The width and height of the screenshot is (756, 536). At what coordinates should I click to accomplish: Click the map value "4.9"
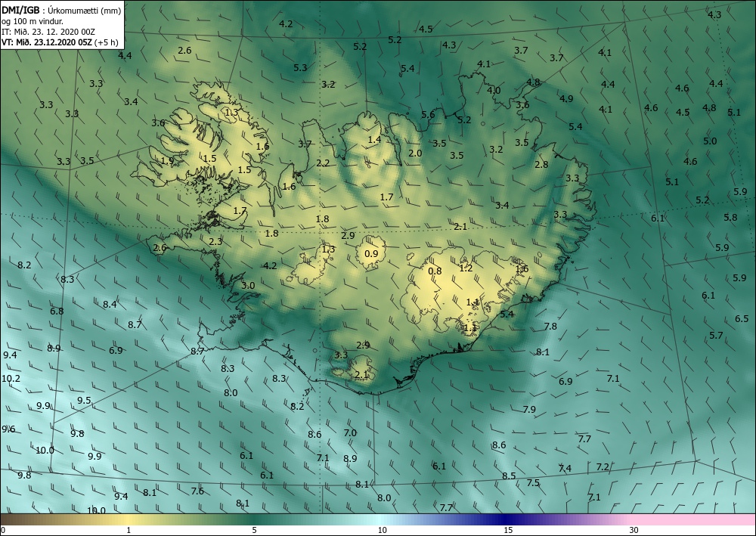(x=566, y=99)
